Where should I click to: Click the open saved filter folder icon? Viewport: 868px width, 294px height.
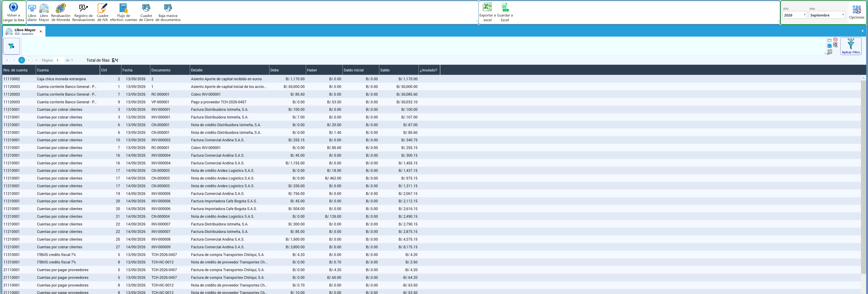pyautogui.click(x=829, y=40)
